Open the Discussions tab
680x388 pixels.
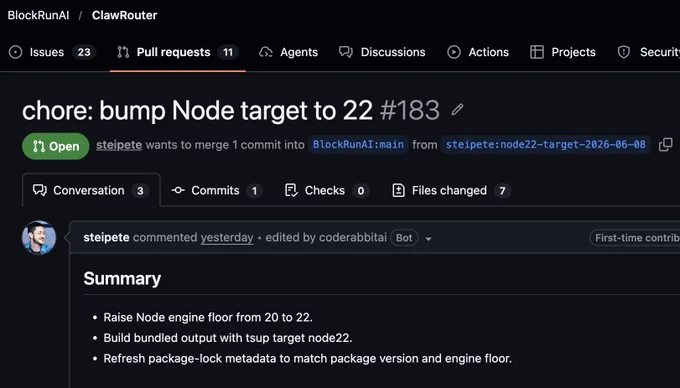coord(382,52)
